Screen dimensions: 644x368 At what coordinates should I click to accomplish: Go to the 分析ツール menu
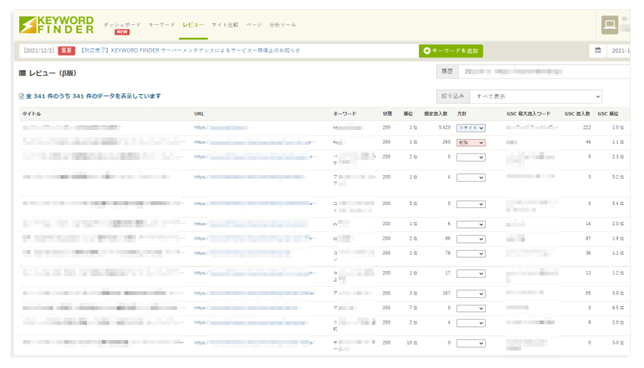click(283, 25)
